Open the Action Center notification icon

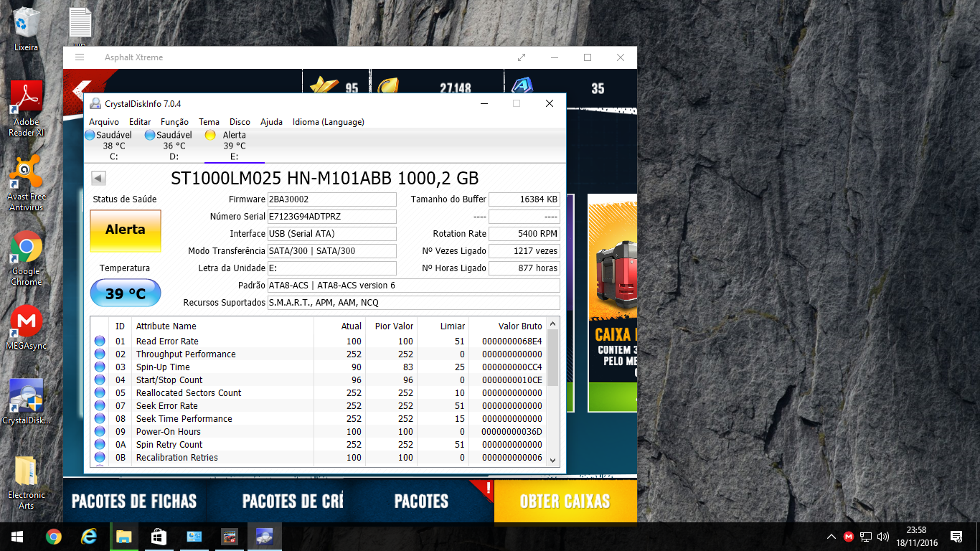(956, 537)
